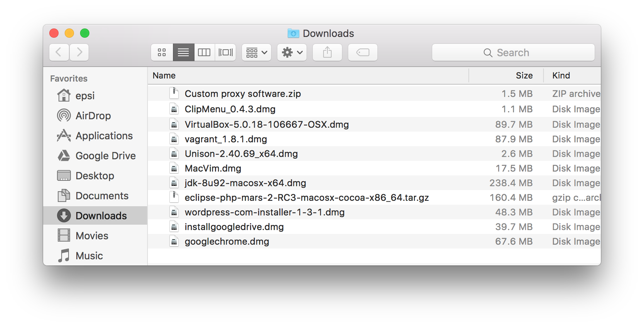Screen dimensions: 644x327
Task: Open Applications from Favorites sidebar
Action: (104, 136)
